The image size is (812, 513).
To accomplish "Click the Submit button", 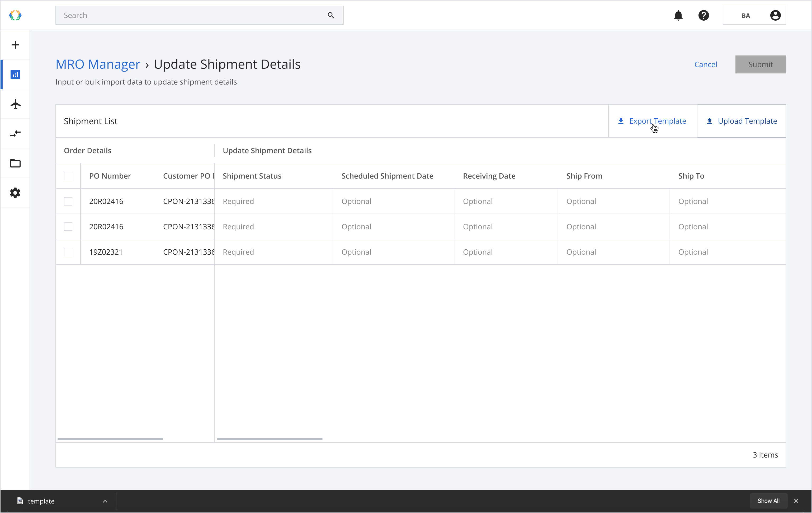I will (x=761, y=64).
